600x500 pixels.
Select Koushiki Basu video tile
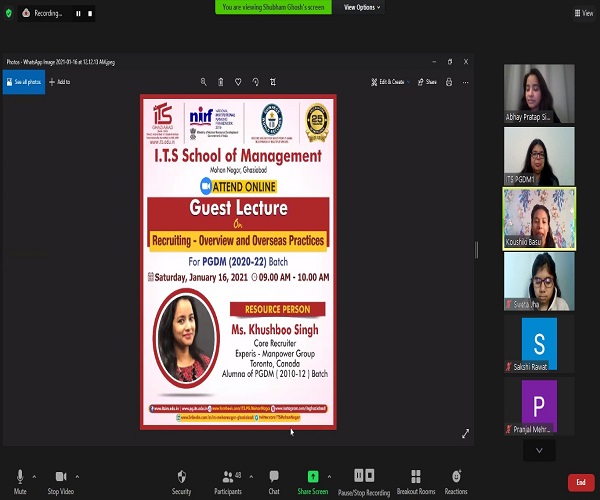pos(539,219)
